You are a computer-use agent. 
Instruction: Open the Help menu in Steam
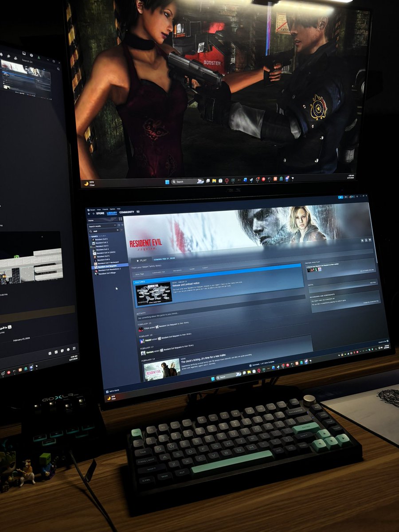118,209
